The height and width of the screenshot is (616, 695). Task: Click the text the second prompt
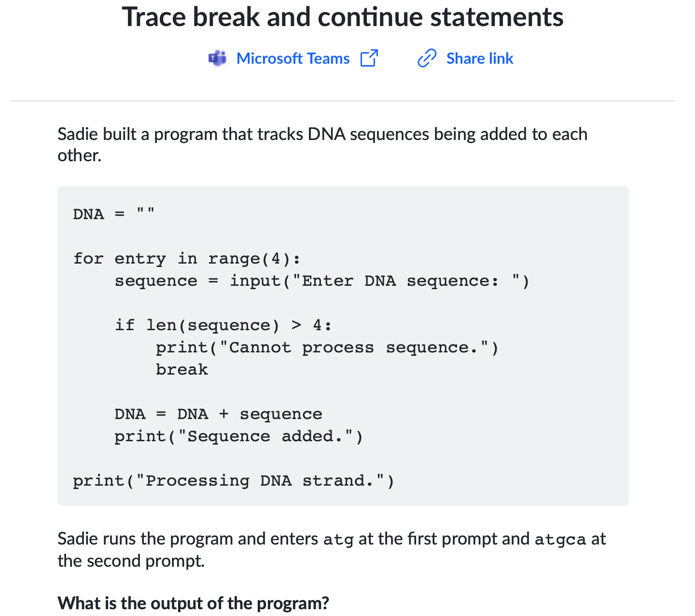coord(131,561)
